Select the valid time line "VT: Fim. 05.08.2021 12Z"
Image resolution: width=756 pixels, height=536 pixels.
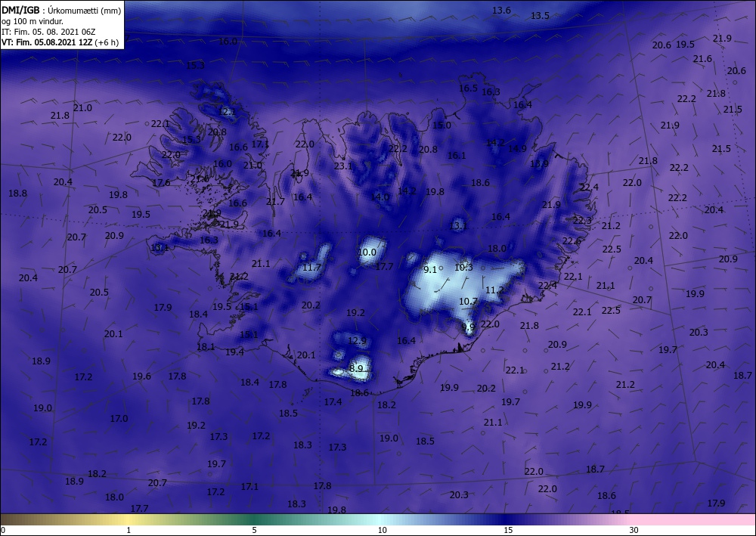[x=46, y=42]
